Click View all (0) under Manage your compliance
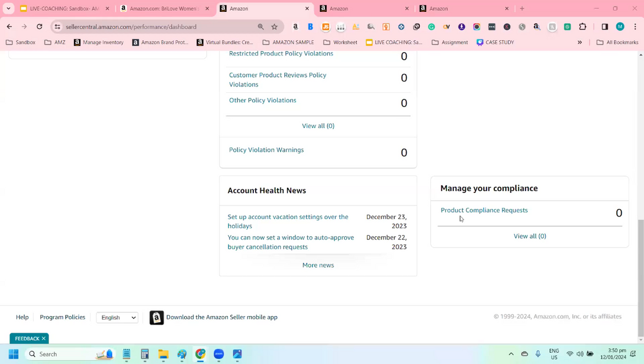This screenshot has height=364, width=644. (529, 236)
